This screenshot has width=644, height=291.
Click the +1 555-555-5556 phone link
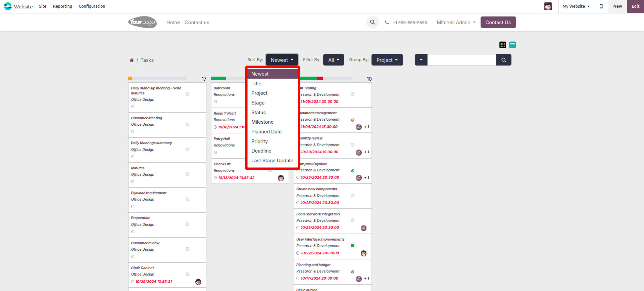pyautogui.click(x=410, y=23)
